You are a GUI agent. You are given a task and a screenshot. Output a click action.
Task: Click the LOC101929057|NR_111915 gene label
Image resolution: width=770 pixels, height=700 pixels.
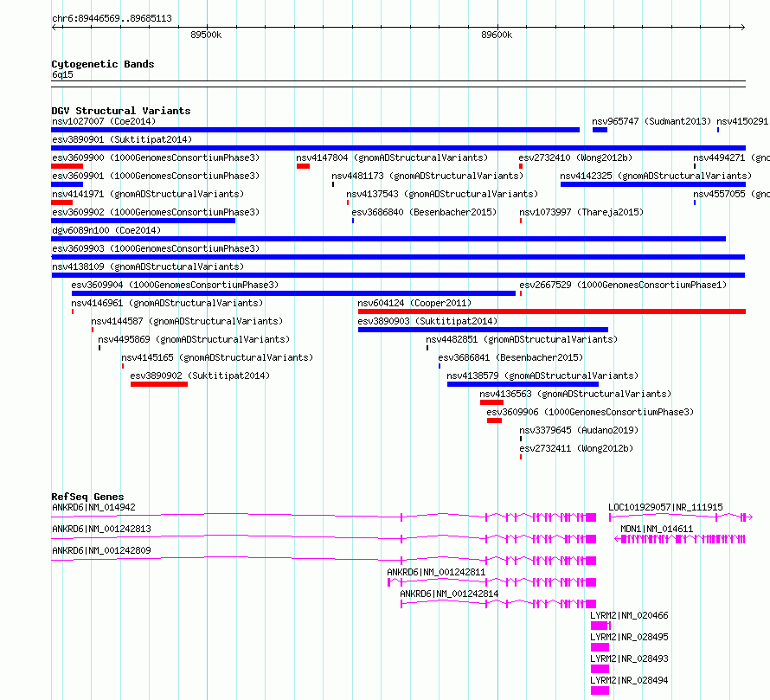pyautogui.click(x=665, y=507)
